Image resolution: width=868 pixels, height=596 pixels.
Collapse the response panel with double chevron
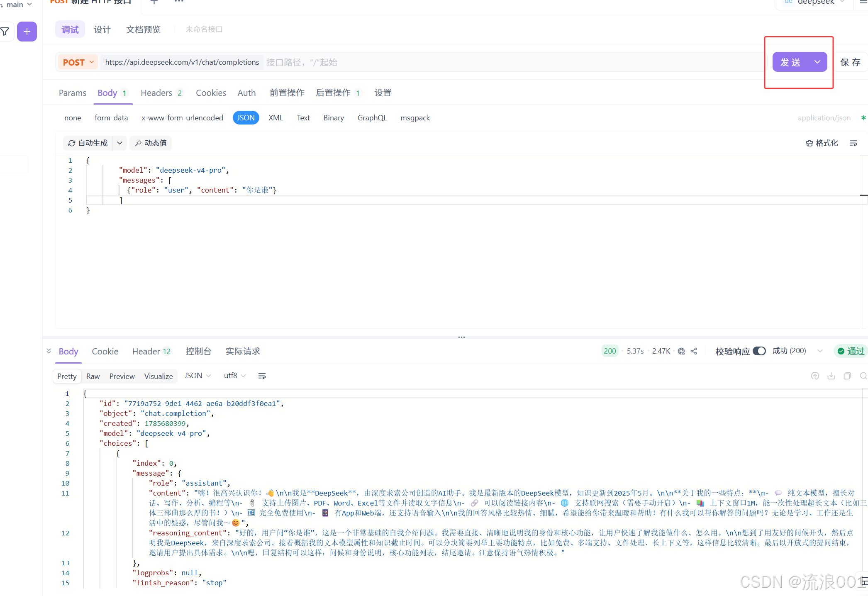click(49, 351)
